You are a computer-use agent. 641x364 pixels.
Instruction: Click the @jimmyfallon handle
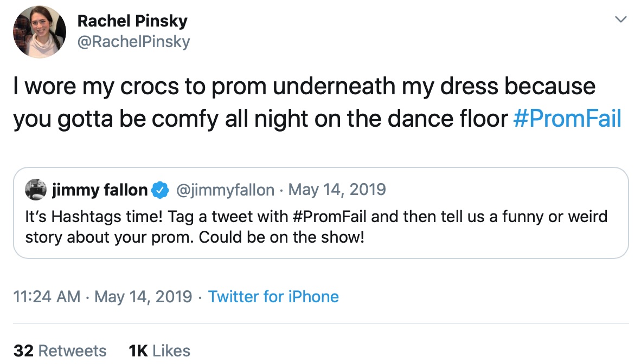tap(222, 190)
